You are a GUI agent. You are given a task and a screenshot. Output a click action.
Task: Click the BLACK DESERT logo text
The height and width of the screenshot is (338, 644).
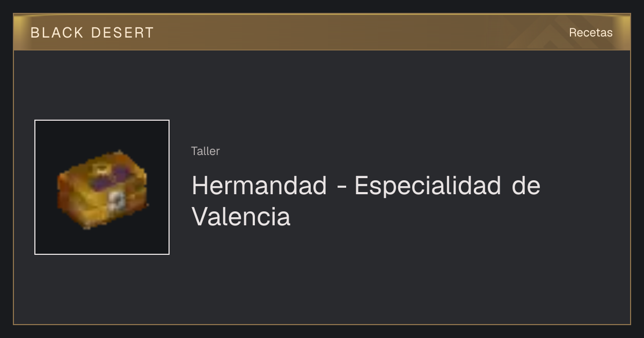(x=92, y=33)
